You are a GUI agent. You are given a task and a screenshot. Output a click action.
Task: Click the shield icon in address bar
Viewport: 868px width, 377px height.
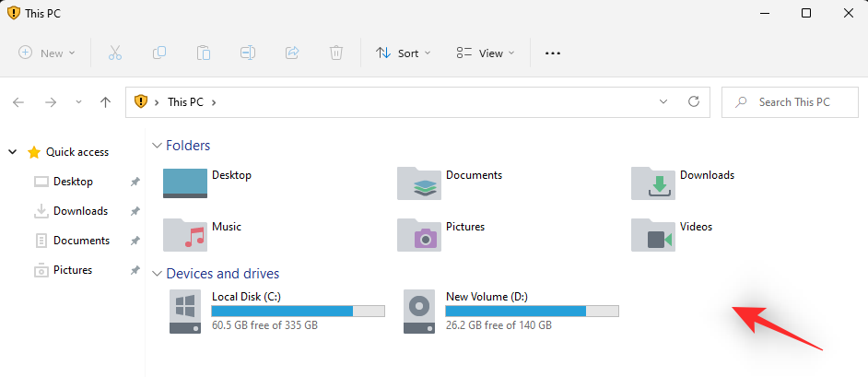pos(141,101)
